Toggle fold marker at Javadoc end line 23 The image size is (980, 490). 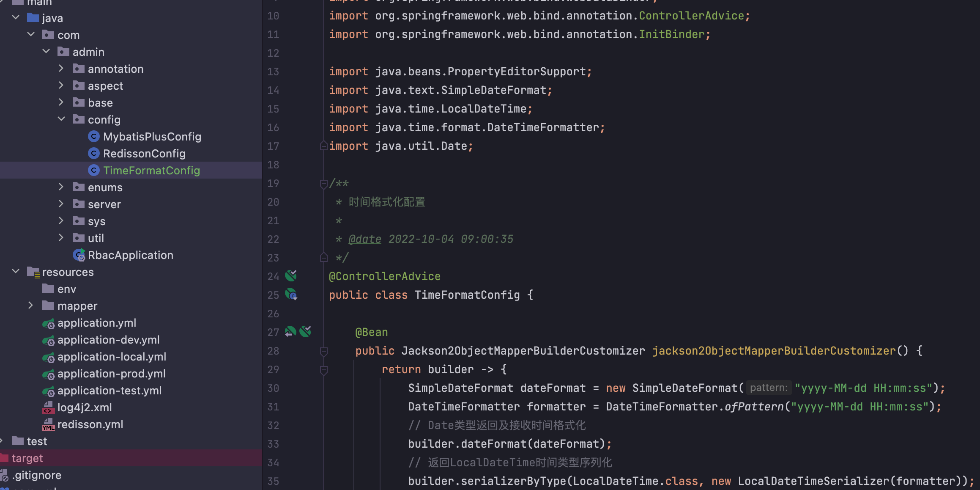pos(324,258)
